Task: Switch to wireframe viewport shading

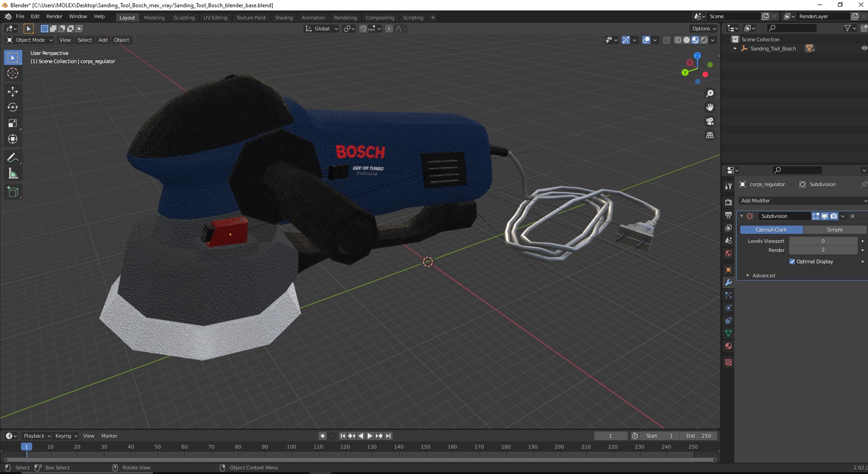Action: click(x=678, y=40)
